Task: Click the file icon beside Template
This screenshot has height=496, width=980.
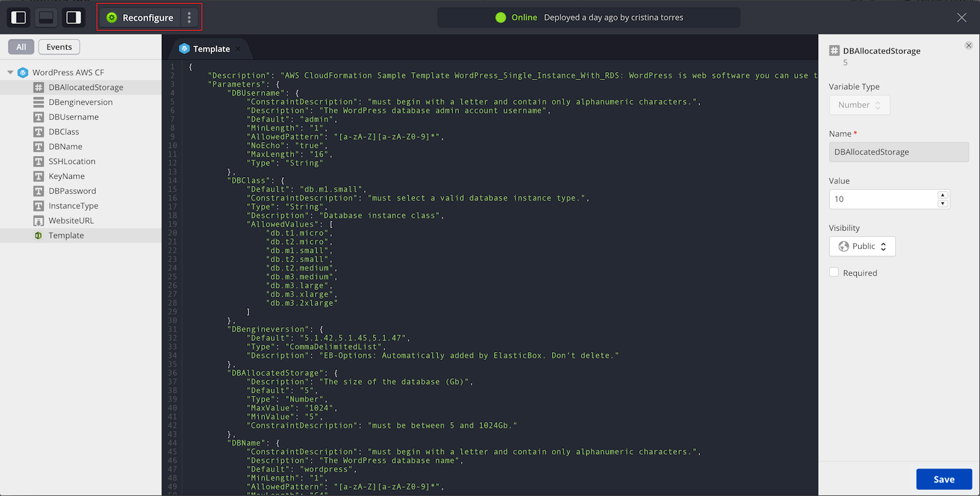Action: (38, 236)
